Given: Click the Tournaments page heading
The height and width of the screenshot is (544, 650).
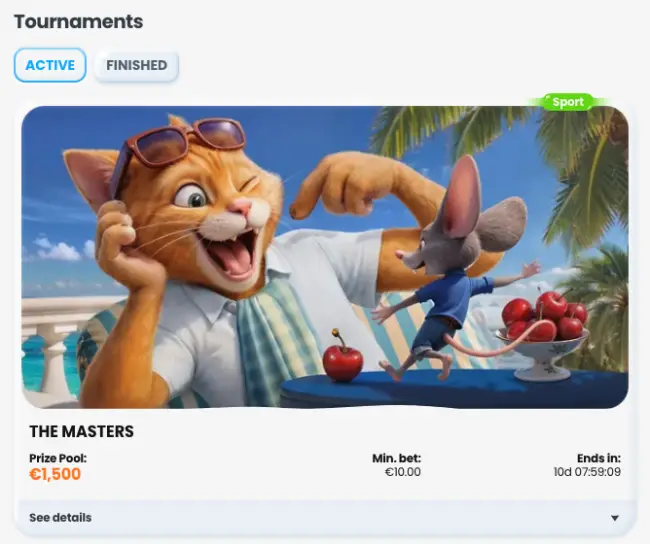Looking at the screenshot, I should (78, 22).
